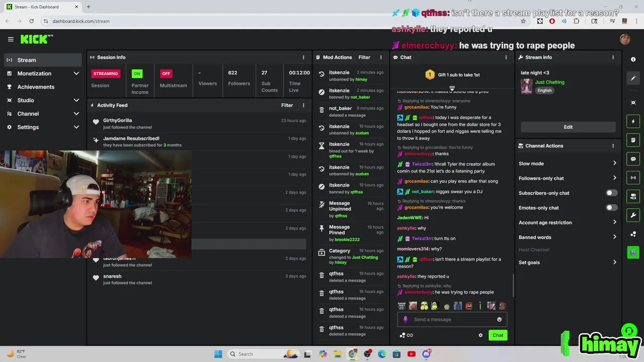Click the JadenWWE username in chat
Screen dimensions: 644x362
tap(409, 218)
